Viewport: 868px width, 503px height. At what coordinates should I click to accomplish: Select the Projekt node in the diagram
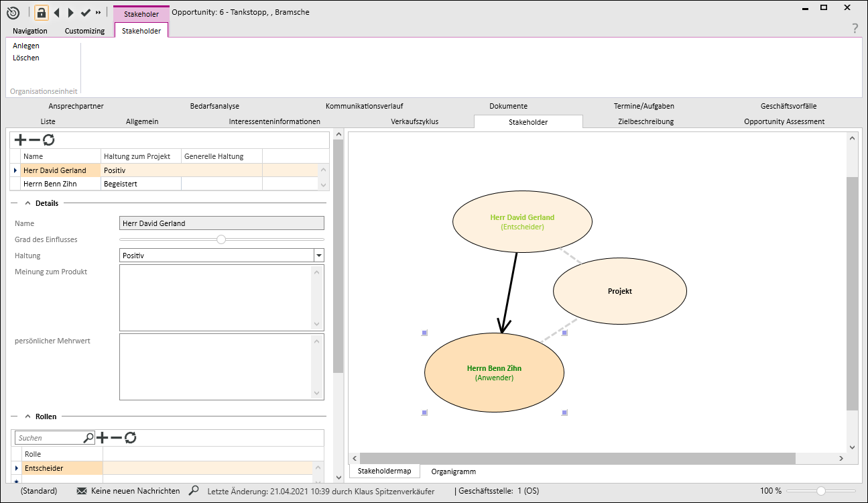click(620, 291)
